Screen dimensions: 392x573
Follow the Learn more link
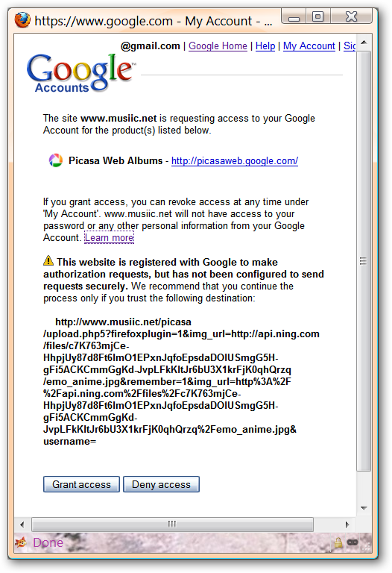pyautogui.click(x=109, y=237)
